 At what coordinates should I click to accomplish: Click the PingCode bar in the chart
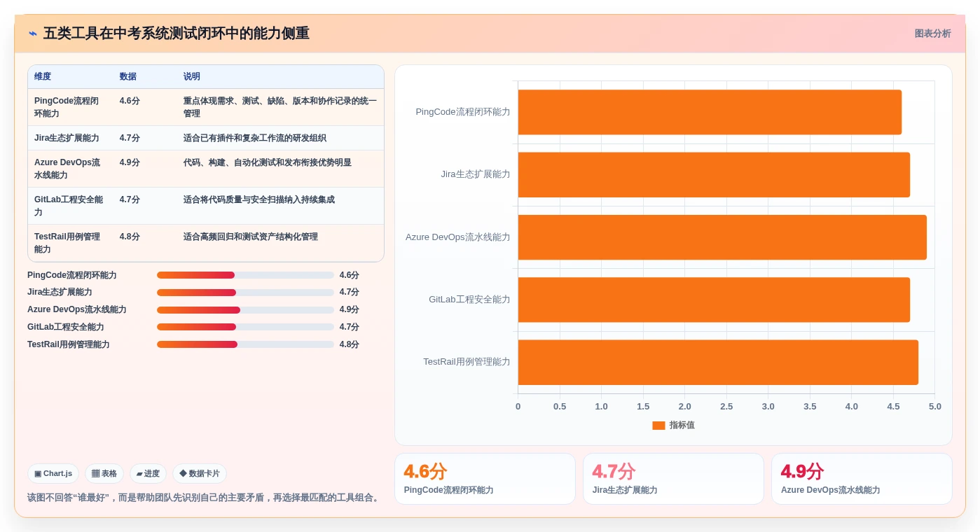(x=710, y=112)
